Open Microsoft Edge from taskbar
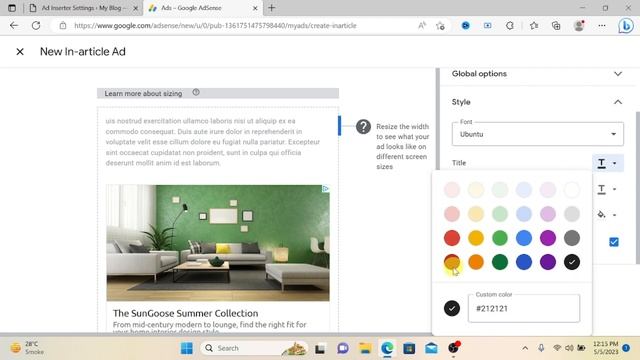 [x=387, y=348]
